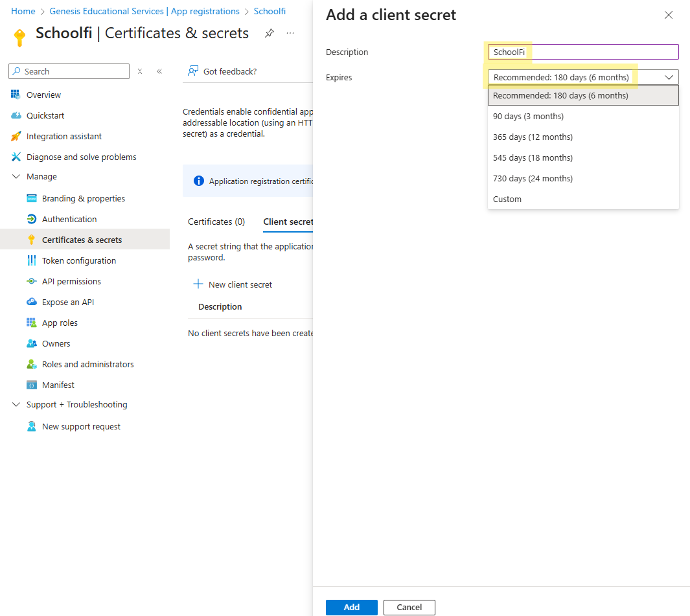Open the Schoolfi breadcrumb link
The image size is (690, 616).
click(x=270, y=11)
